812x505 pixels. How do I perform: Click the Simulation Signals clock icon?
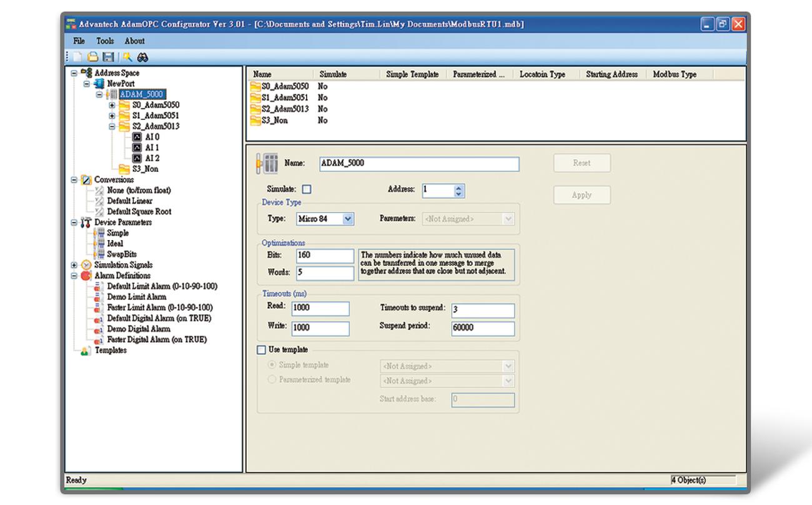[87, 265]
